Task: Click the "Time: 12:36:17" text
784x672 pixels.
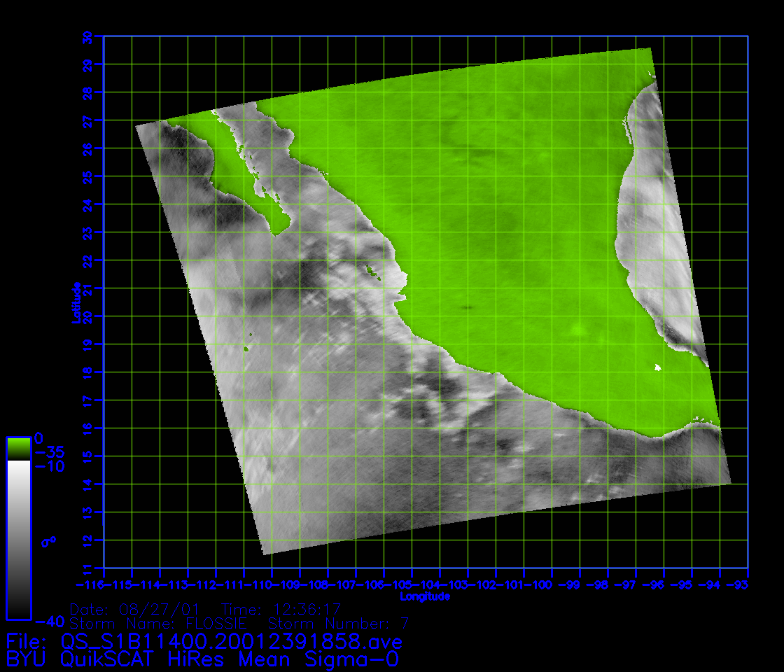Action: 280,608
